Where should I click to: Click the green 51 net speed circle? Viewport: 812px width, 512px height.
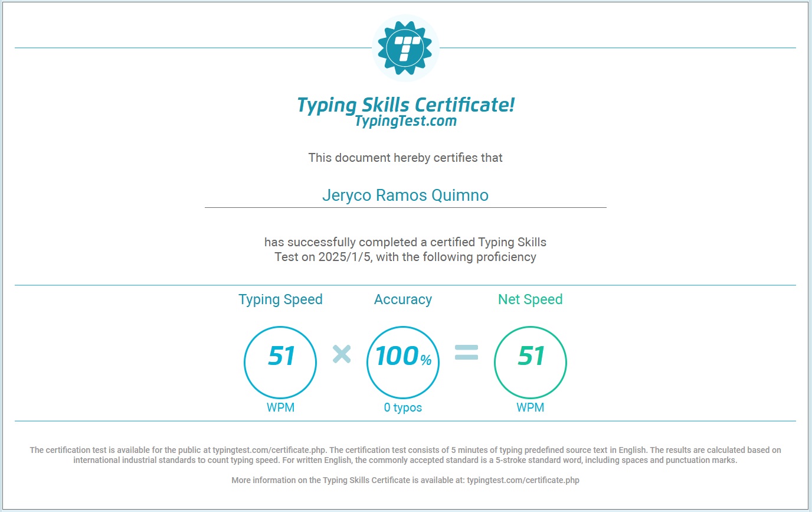(531, 362)
